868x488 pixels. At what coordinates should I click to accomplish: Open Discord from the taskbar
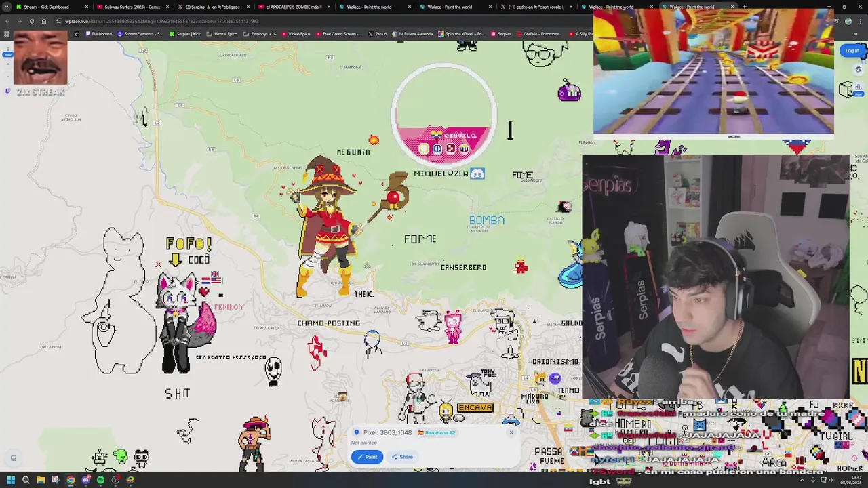click(85, 480)
